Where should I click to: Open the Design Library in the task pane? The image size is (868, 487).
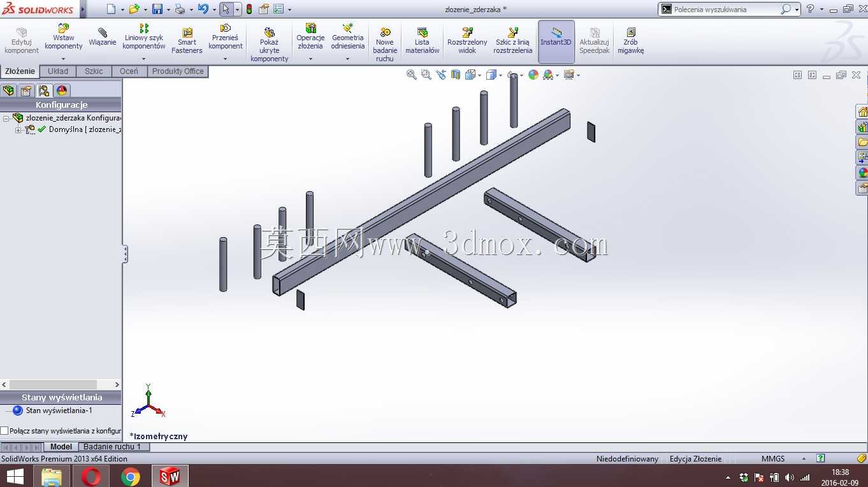tap(862, 127)
